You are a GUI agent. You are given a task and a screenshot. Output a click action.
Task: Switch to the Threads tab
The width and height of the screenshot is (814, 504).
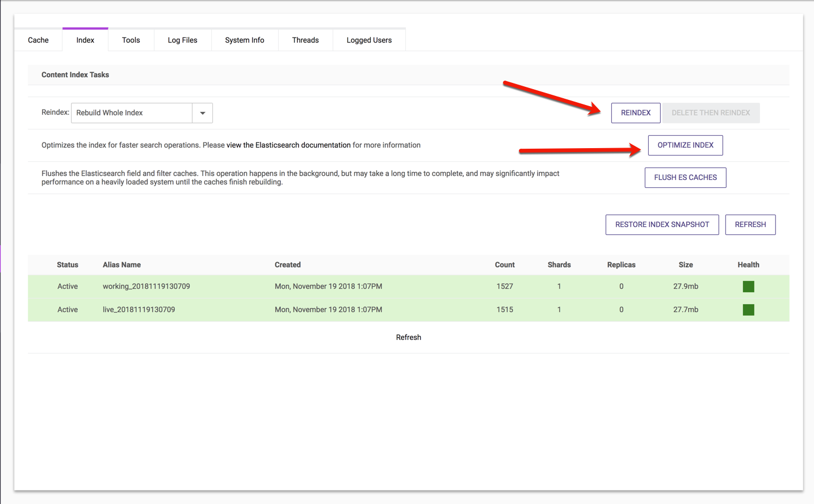click(305, 40)
